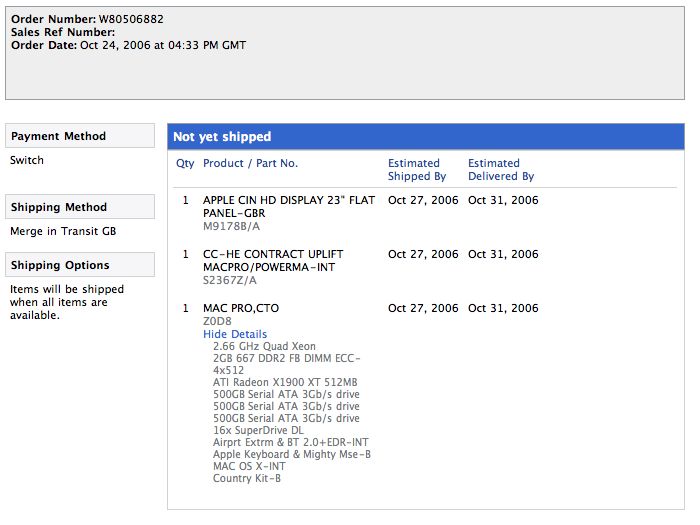
Task: Click part number M9178B/A
Action: click(x=231, y=226)
